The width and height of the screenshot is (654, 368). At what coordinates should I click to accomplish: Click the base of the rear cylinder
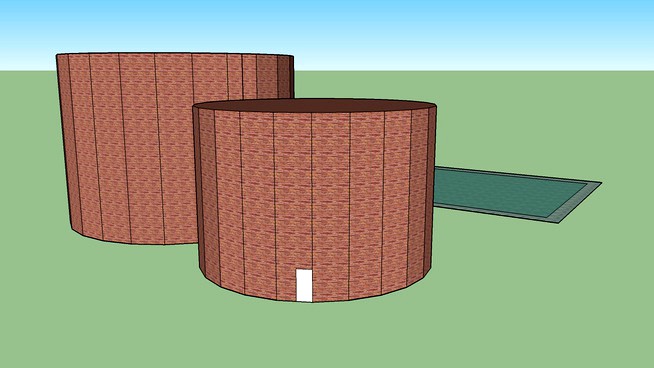pyautogui.click(x=133, y=240)
